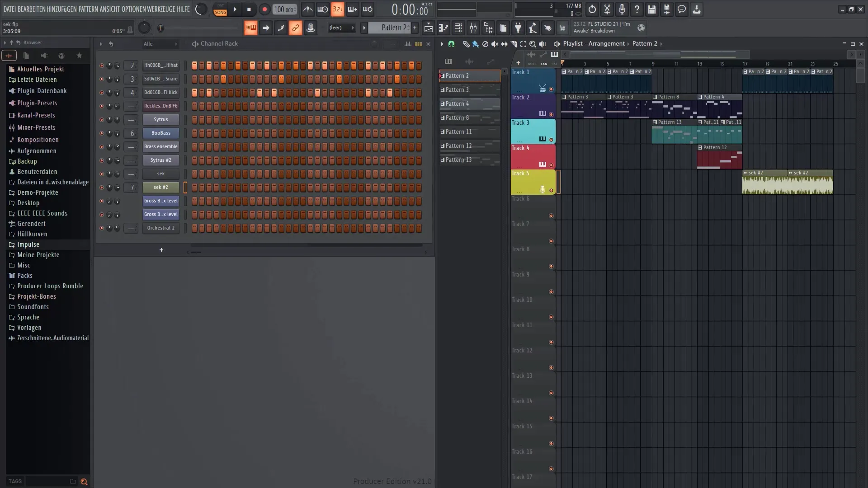Click the save project floppy icon
The image size is (868, 488).
tap(652, 9)
